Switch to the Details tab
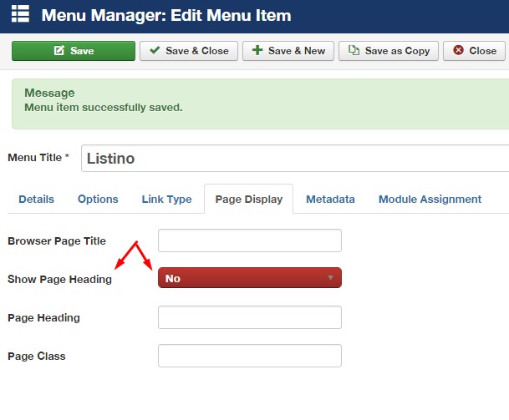 pyautogui.click(x=36, y=200)
